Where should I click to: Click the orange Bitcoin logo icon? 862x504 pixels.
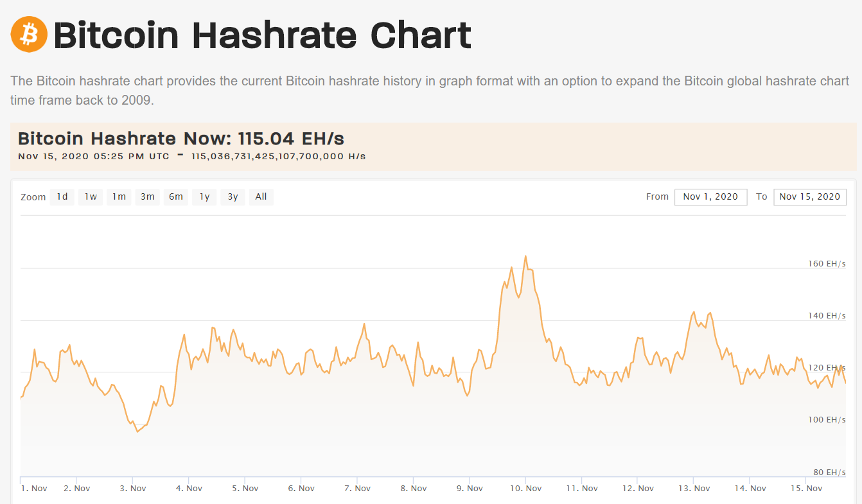point(29,35)
